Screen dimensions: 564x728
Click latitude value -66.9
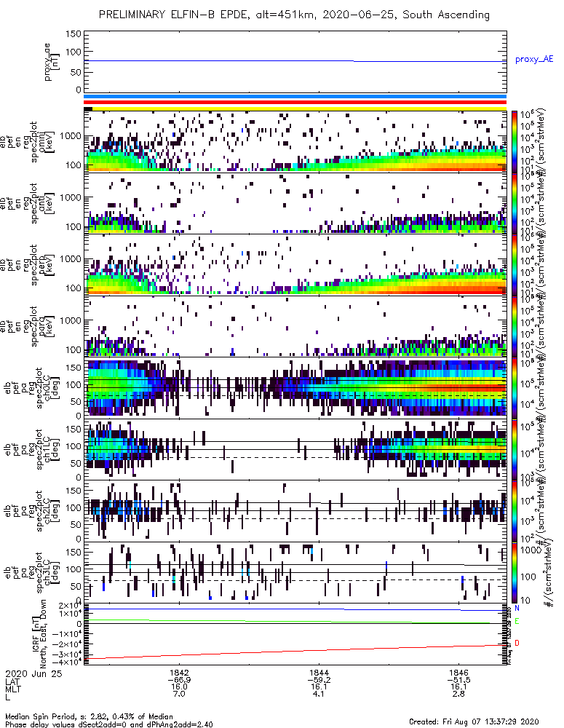pyautogui.click(x=179, y=680)
